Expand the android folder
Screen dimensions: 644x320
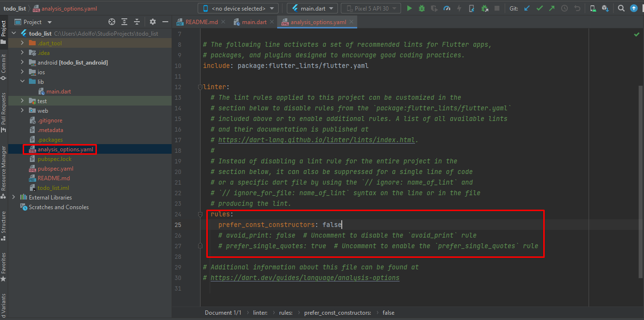click(x=22, y=63)
